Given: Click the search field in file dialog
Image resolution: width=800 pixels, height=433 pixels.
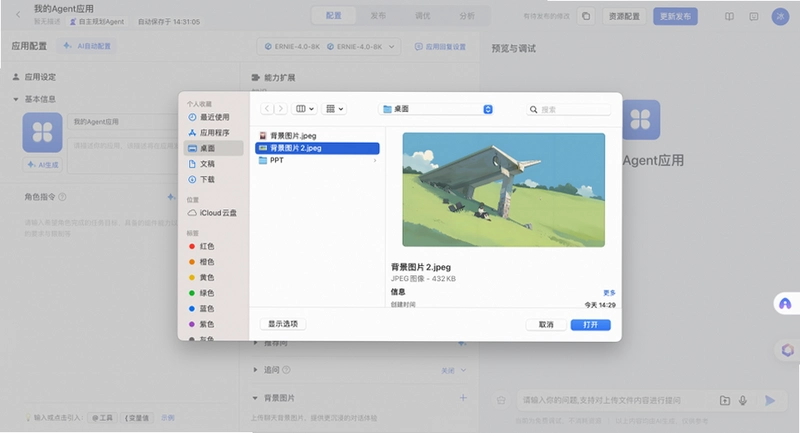Looking at the screenshot, I should click(568, 109).
